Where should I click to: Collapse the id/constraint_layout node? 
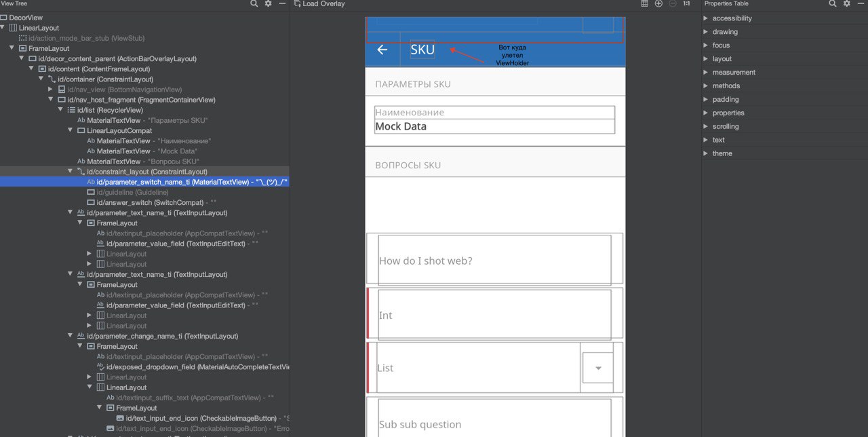[x=70, y=172]
